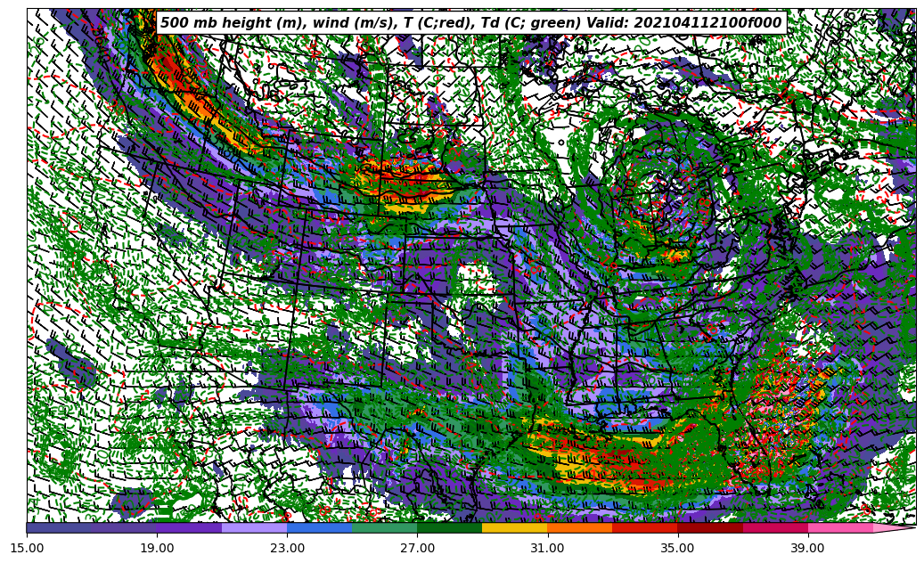Select the yellow colorbar segment before 31.00

point(515,528)
